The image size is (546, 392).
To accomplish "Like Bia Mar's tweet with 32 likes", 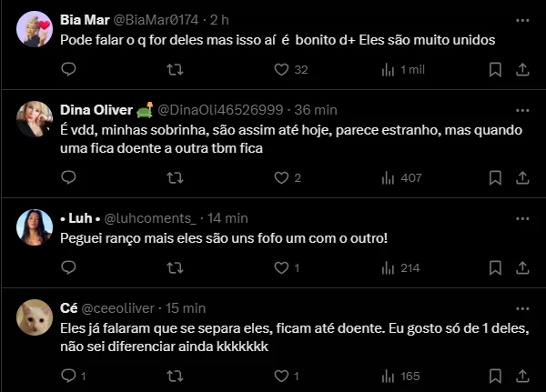I will pos(281,70).
